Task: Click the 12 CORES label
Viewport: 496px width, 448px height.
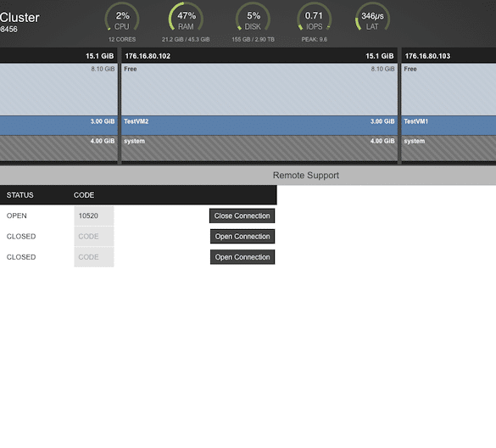Action: [122, 40]
